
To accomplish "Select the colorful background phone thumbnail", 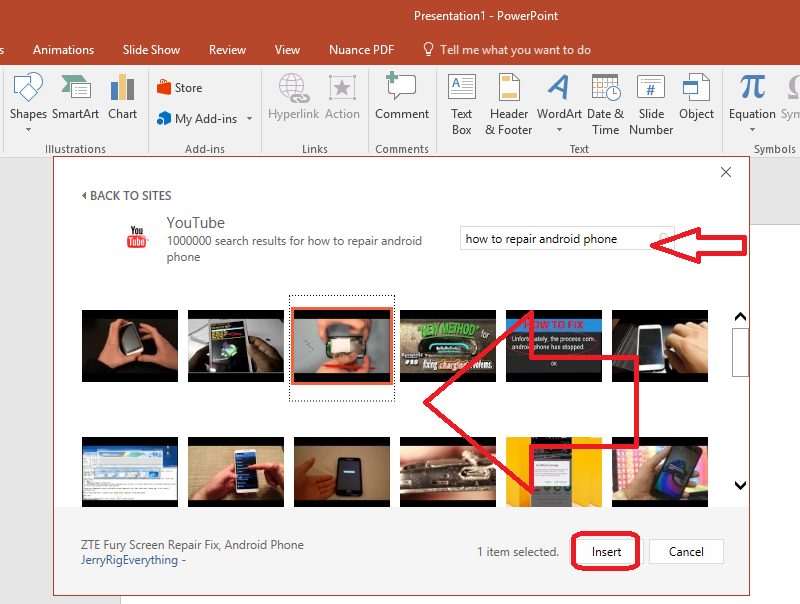I will [x=660, y=472].
